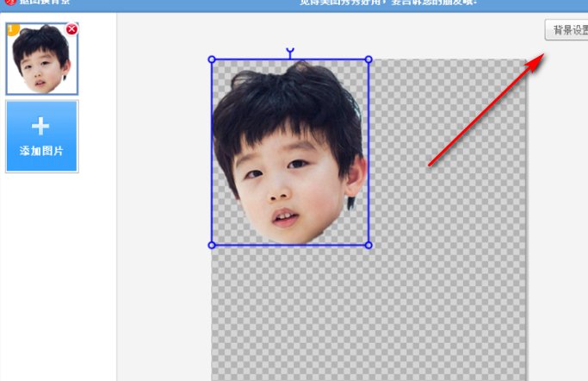
Task: Open the 背景设置 background settings button
Action: [566, 30]
